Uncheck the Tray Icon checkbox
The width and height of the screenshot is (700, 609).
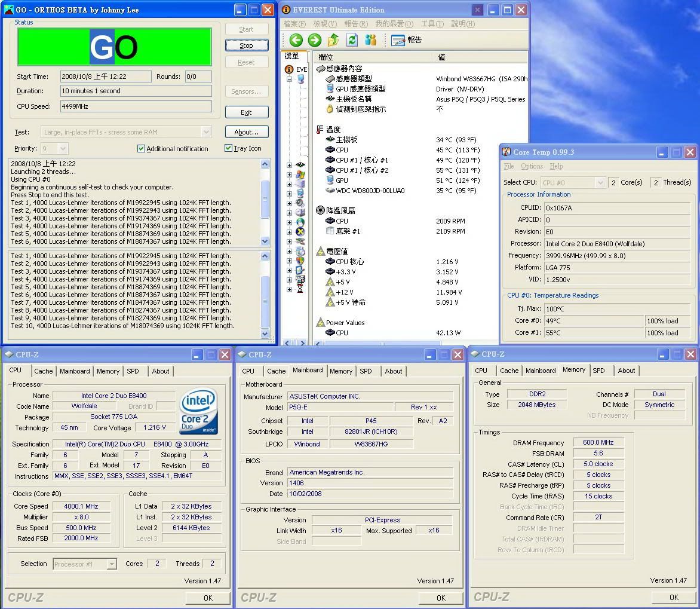point(229,148)
